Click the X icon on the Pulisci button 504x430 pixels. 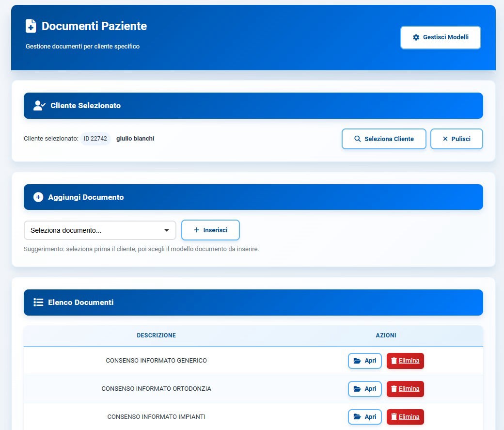click(444, 139)
